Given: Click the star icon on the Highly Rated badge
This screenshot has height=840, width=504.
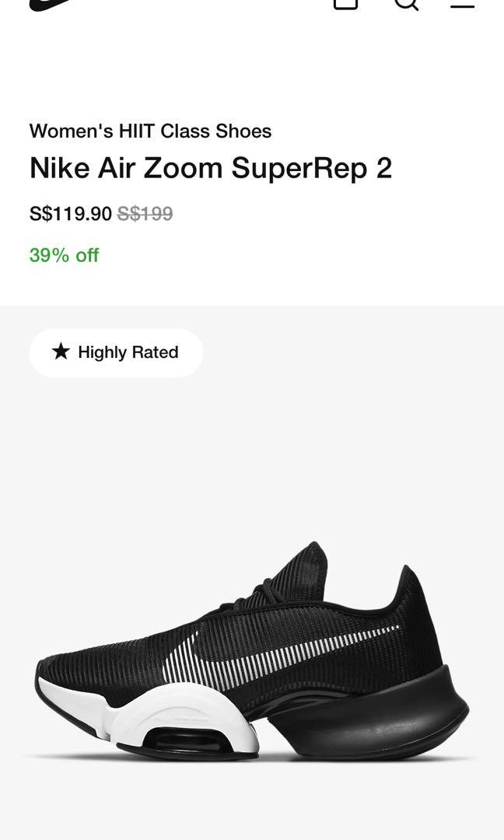Looking at the screenshot, I should [61, 352].
